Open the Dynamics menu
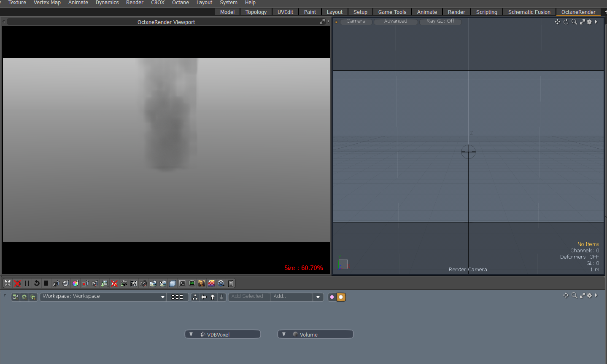Viewport: 607px width, 364px height. [x=107, y=3]
